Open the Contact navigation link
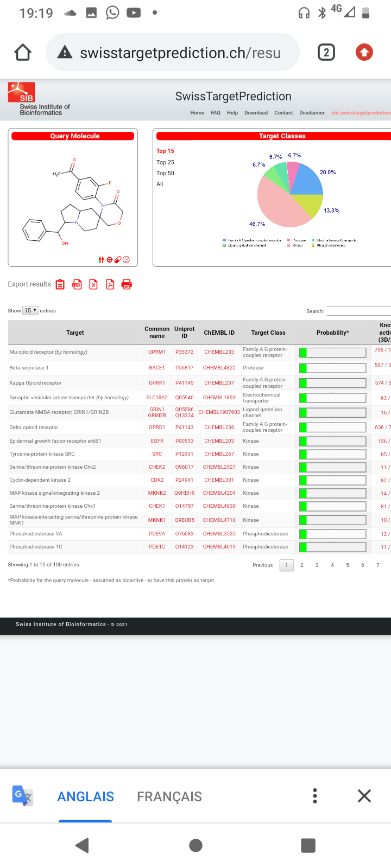Image resolution: width=391 pixels, height=868 pixels. coord(283,113)
